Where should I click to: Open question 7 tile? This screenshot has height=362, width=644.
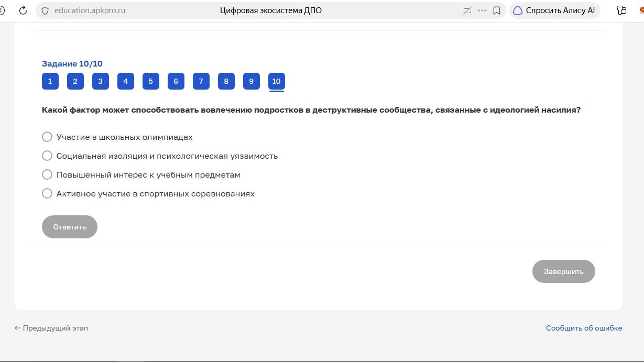point(201,81)
